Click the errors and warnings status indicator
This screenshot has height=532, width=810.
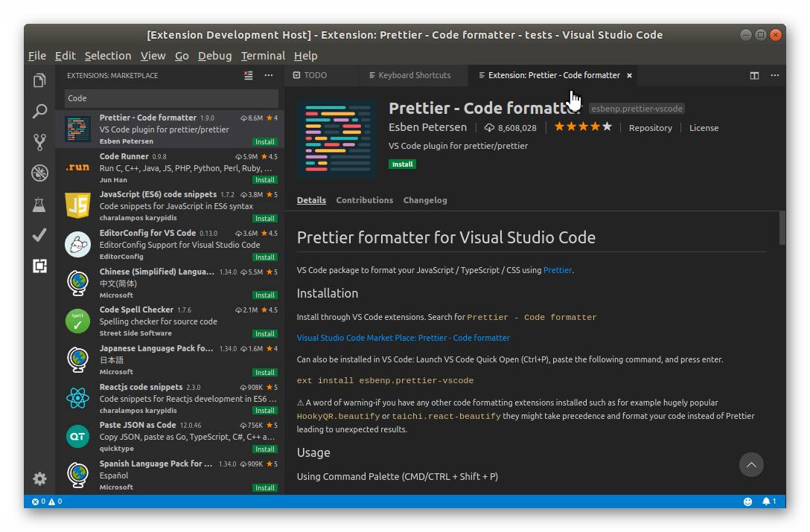pos(46,501)
